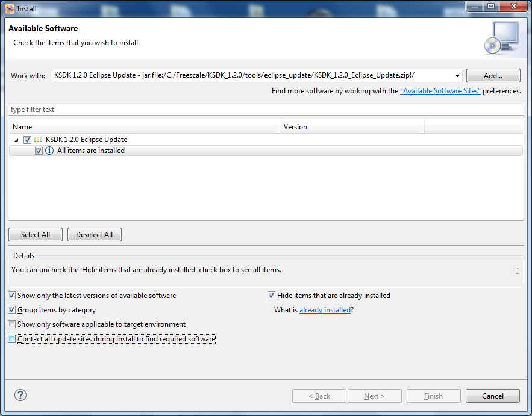
Task: Disable Show only the latest versions option
Action: (12, 296)
